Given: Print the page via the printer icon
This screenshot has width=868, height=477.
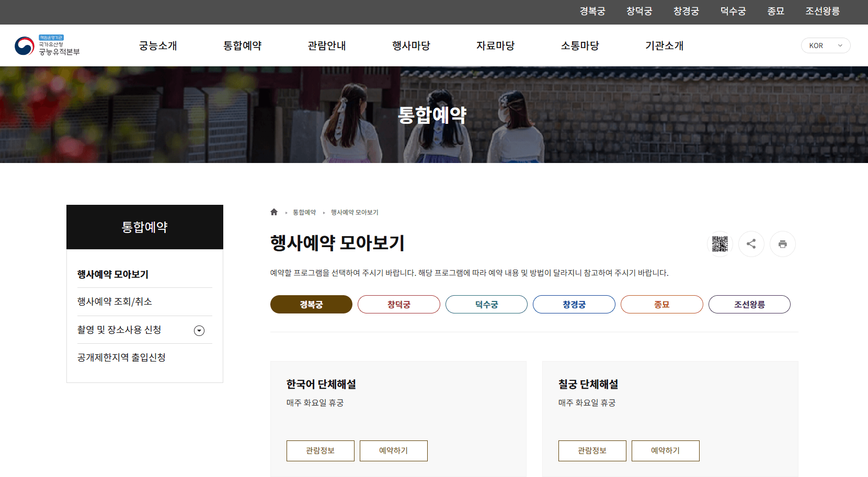Looking at the screenshot, I should click(x=782, y=243).
